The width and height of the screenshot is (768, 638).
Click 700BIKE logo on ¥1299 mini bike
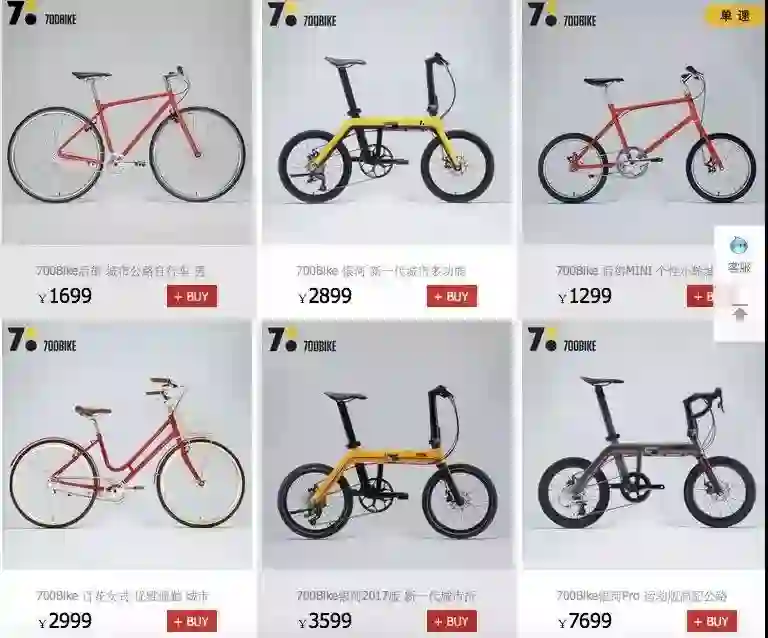[562, 14]
